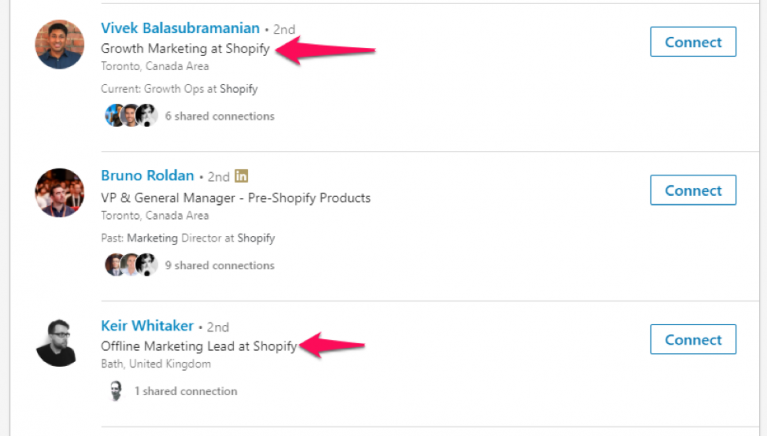View the 9 shared connections link
The image size is (767, 436).
pos(220,265)
